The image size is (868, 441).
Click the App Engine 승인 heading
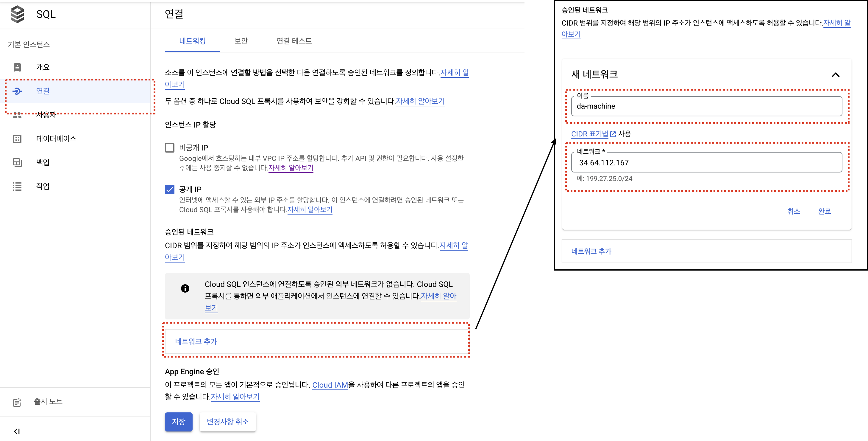pos(192,372)
